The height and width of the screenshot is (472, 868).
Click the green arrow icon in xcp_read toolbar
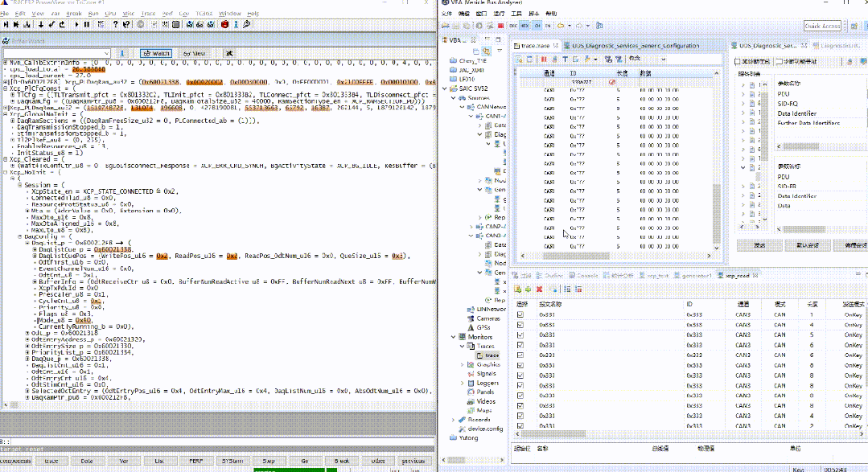click(x=528, y=289)
